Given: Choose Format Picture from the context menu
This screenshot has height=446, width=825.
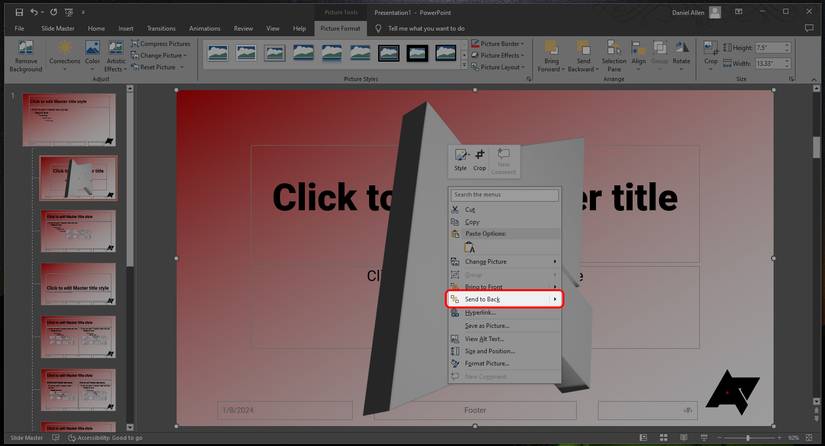Looking at the screenshot, I should click(x=486, y=363).
